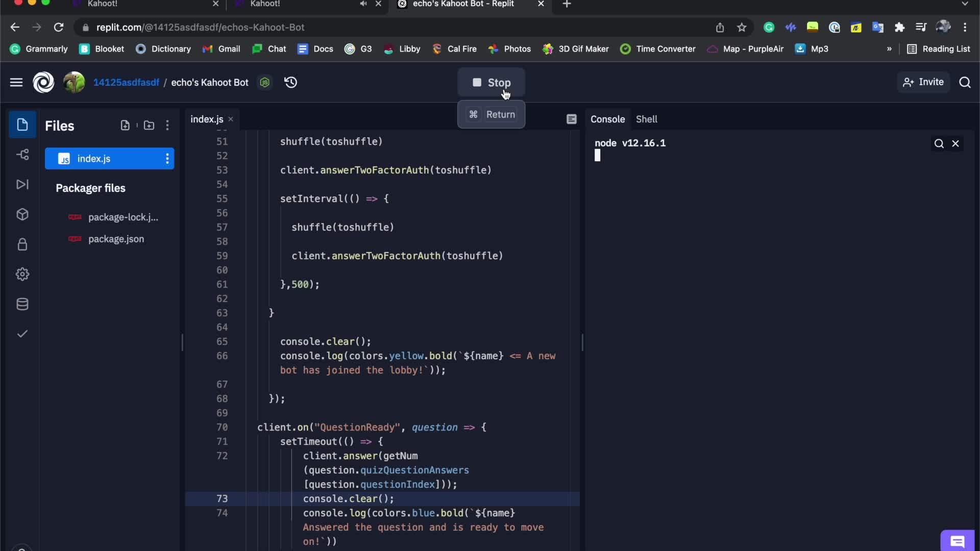Image resolution: width=980 pixels, height=551 pixels.
Task: Toggle the hamburger sidebar menu
Action: coord(16,82)
